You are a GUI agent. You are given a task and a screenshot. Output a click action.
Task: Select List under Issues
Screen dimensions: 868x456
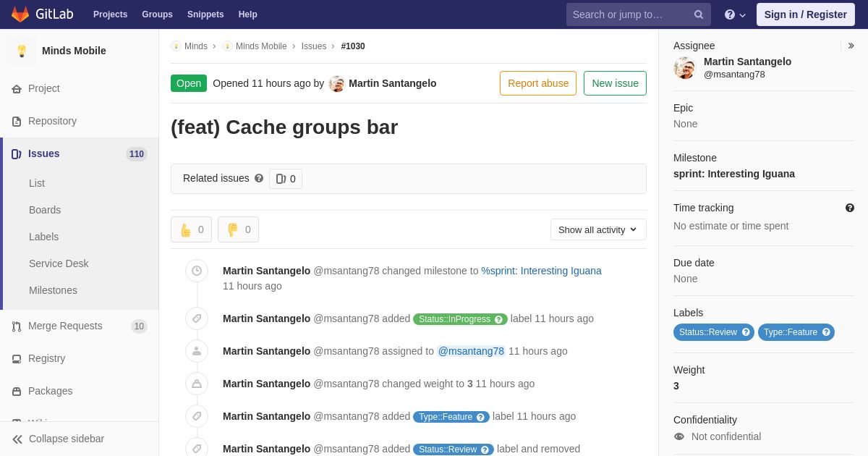tap(37, 183)
